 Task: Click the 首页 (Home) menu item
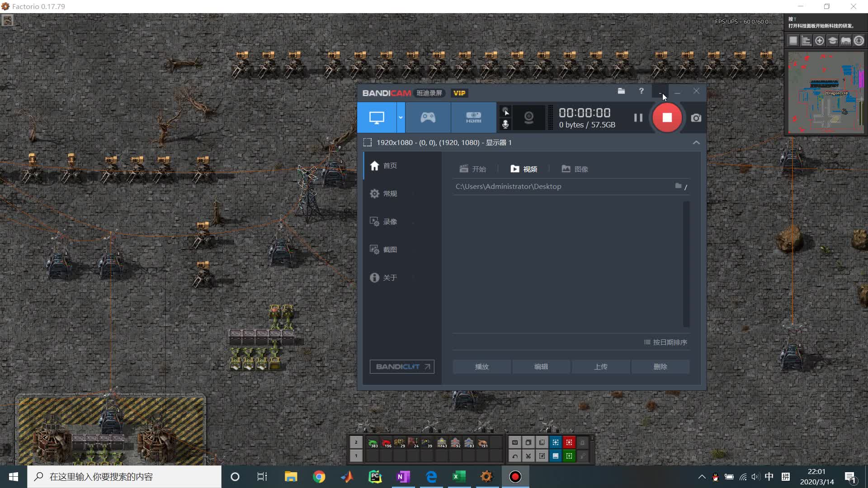click(390, 165)
